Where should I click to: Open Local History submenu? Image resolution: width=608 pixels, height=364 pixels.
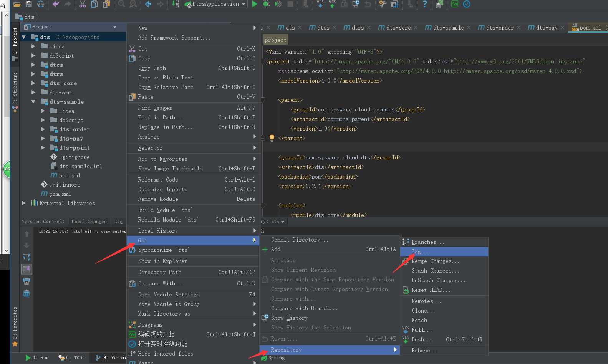194,231
